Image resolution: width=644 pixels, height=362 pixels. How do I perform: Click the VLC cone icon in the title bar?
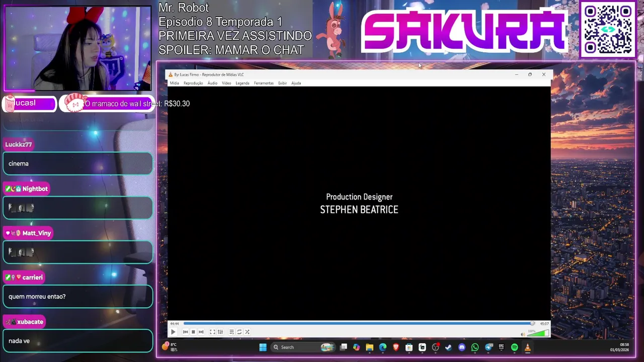pyautogui.click(x=171, y=74)
